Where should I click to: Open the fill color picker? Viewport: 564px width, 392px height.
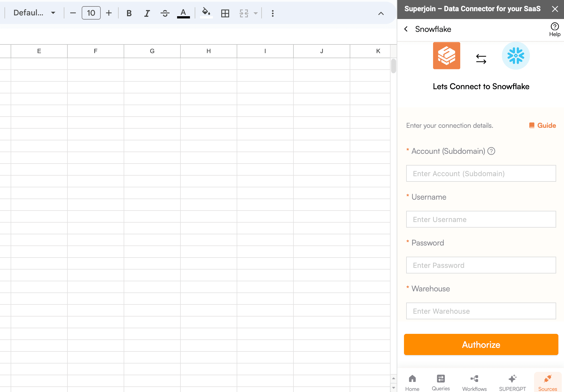(206, 13)
